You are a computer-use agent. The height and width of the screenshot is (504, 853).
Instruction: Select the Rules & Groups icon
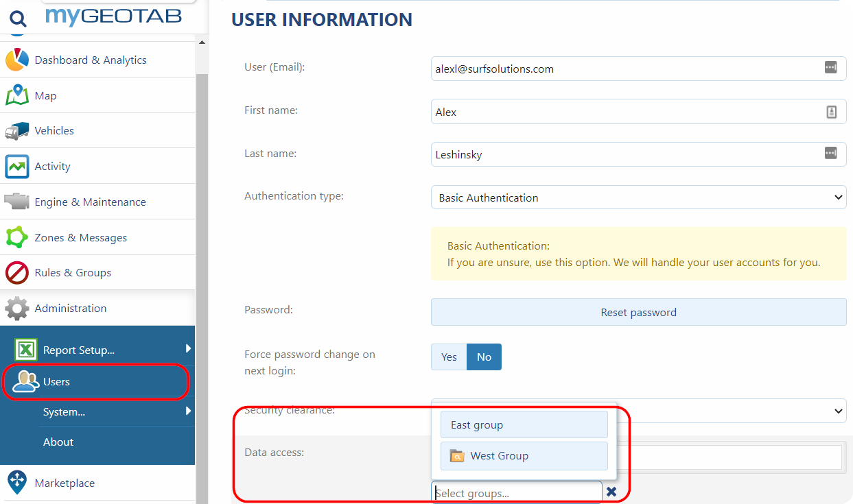pyautogui.click(x=18, y=272)
